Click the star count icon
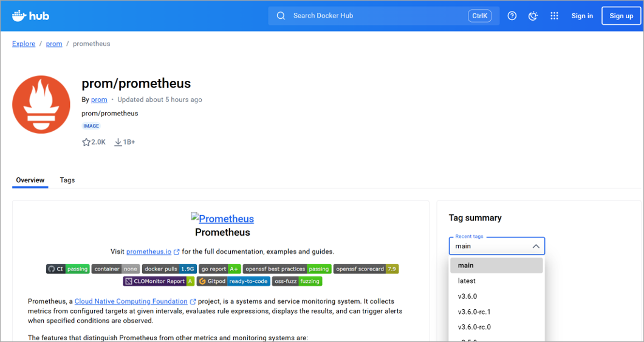Viewport: 644px width, 342px height. click(86, 142)
